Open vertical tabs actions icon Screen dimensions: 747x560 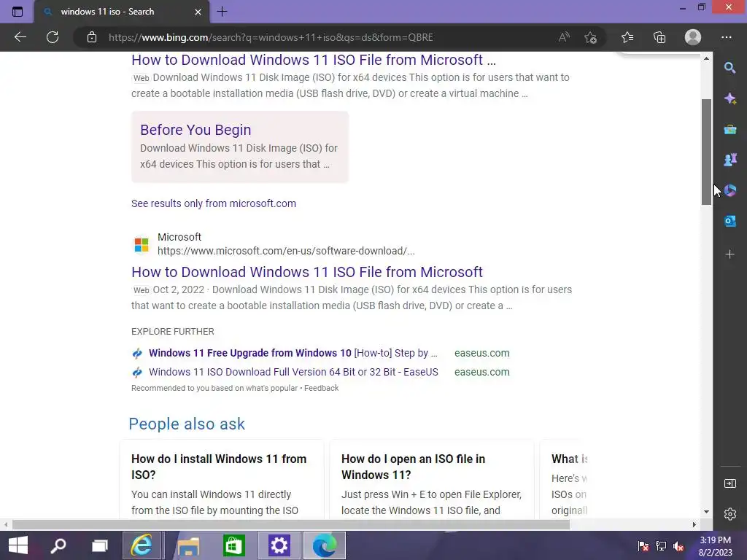[18, 12]
